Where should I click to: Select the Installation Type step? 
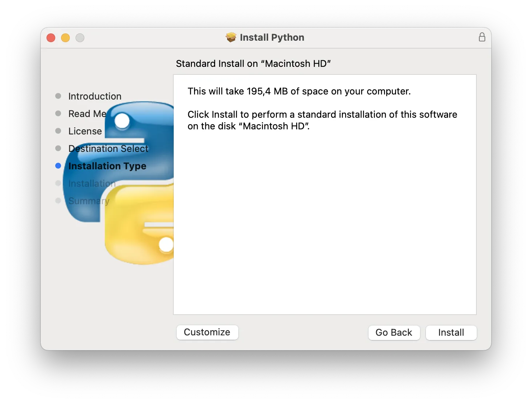(x=107, y=166)
